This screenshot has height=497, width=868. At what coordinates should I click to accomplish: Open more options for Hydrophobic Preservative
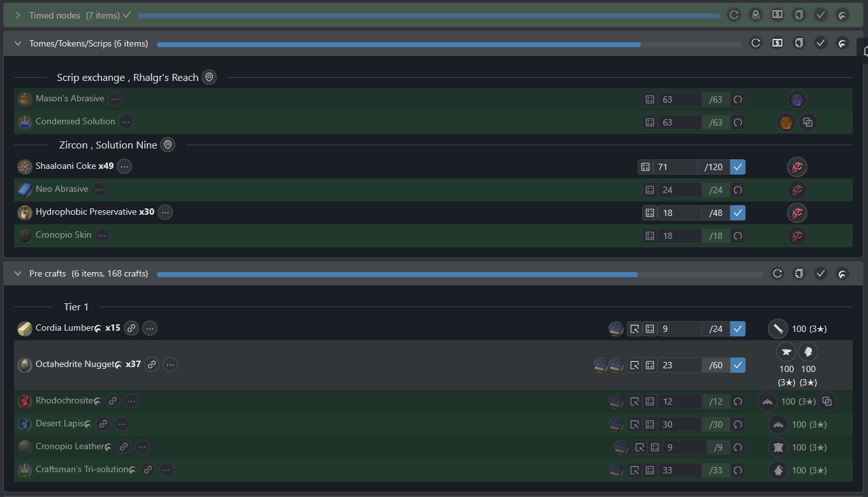[165, 212]
